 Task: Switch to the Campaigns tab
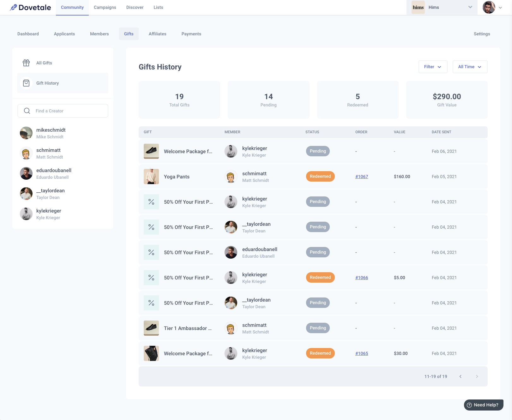(x=105, y=7)
